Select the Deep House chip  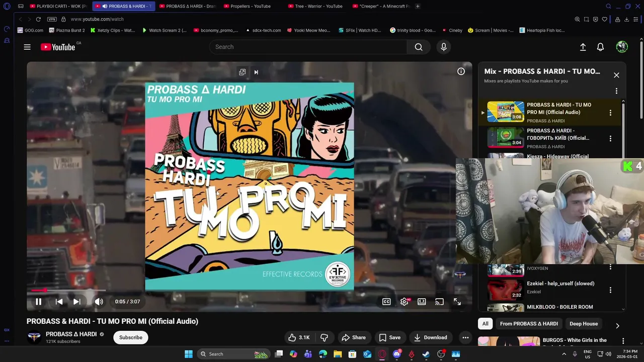click(x=584, y=324)
